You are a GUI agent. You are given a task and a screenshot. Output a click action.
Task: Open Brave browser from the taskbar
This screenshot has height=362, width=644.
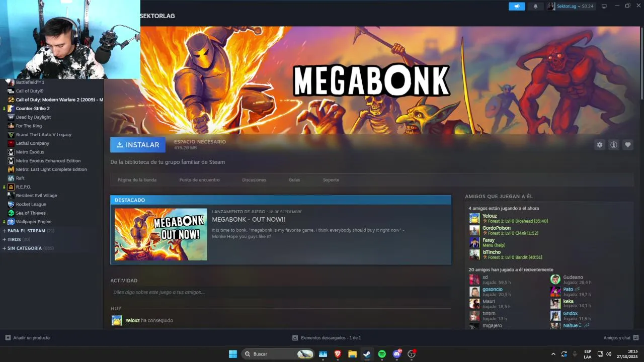(x=338, y=354)
